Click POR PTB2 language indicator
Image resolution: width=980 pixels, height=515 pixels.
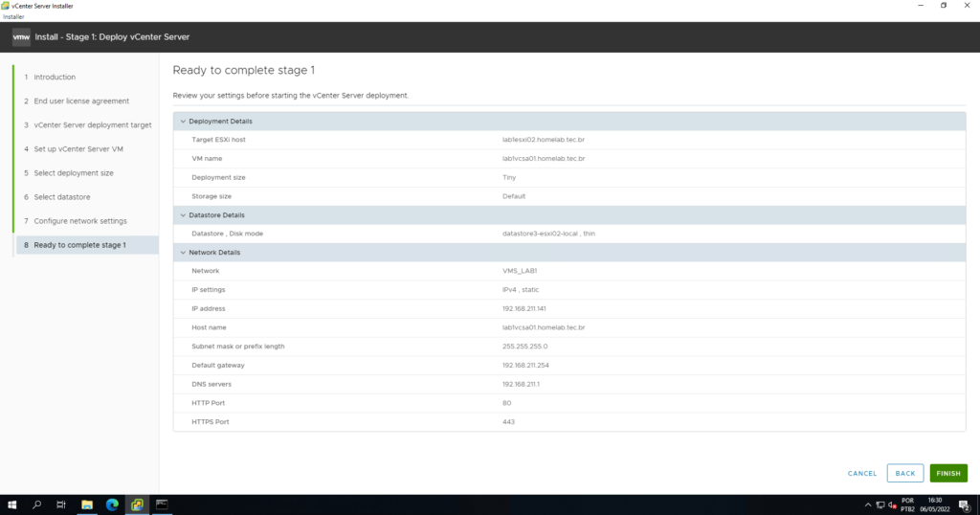(x=907, y=505)
